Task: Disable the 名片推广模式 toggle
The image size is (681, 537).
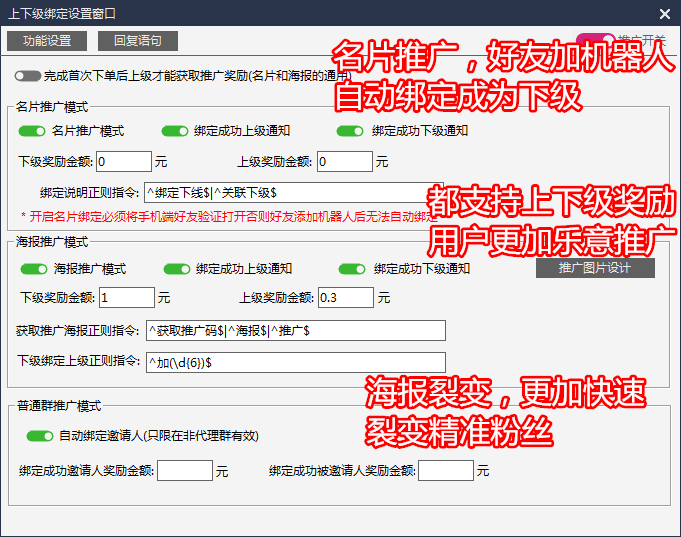Action: tap(32, 131)
